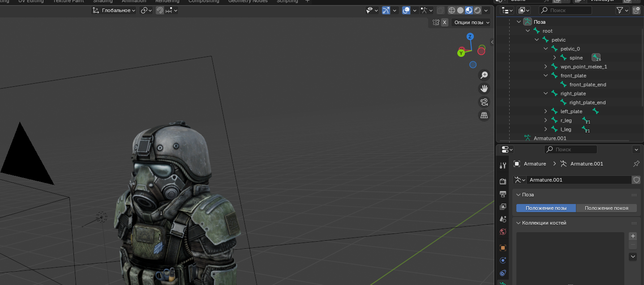Image resolution: width=644 pixels, height=285 pixels.
Task: Select the wpn_point_melee_1 bone in outliner
Action: pyautogui.click(x=584, y=67)
